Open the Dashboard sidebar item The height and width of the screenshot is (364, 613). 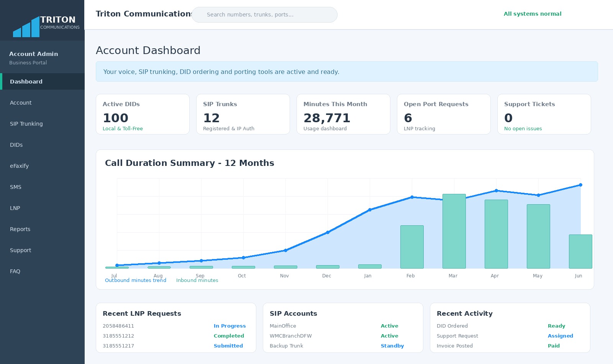point(42,82)
